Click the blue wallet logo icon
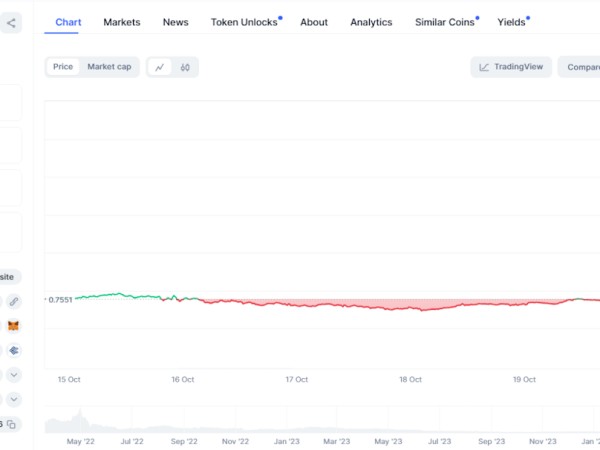Image resolution: width=600 pixels, height=450 pixels. tap(14, 351)
